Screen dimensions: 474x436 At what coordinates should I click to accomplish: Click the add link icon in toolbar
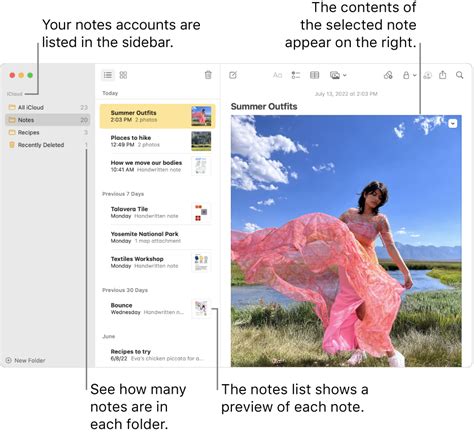pos(388,75)
